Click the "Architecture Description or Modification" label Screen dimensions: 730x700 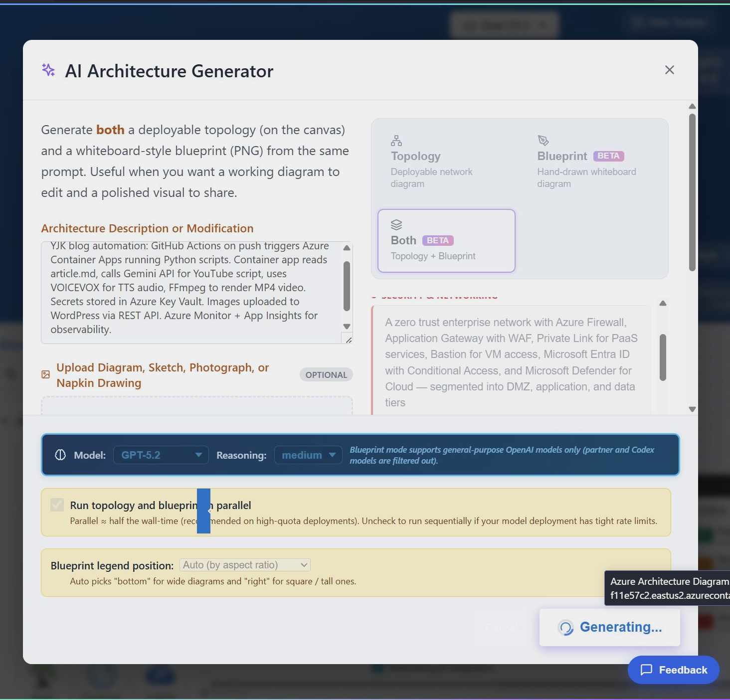[147, 228]
